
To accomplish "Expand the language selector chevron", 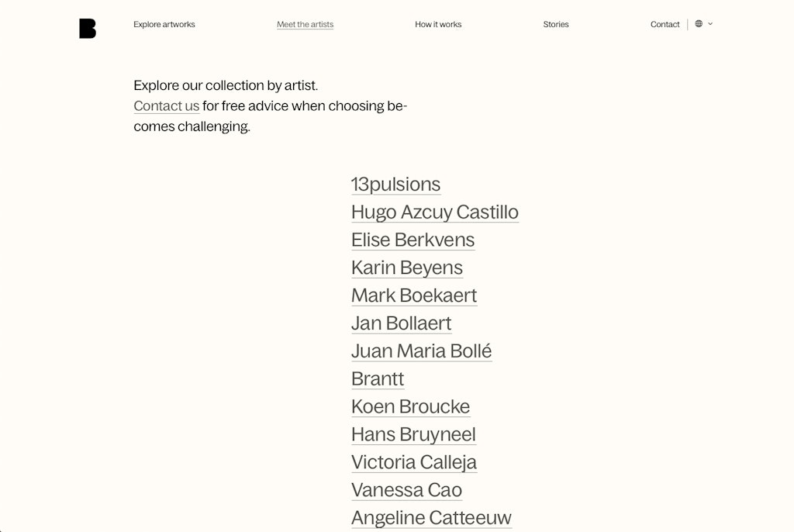I will coord(709,24).
